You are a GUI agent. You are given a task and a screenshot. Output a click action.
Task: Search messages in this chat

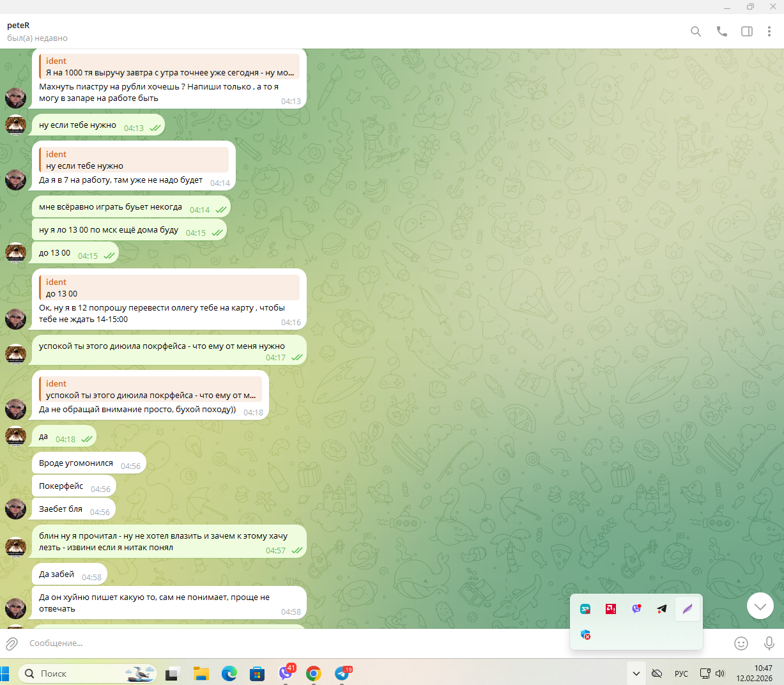pyautogui.click(x=696, y=31)
